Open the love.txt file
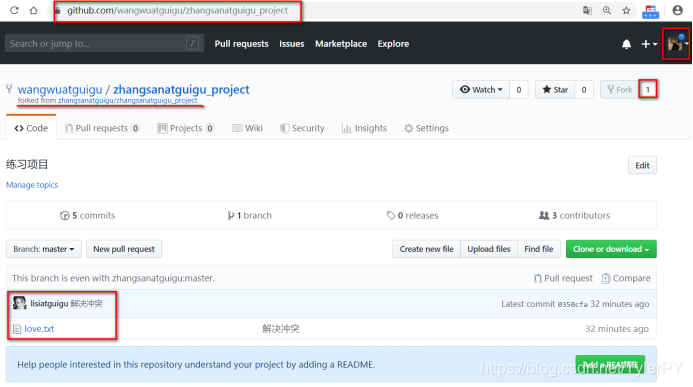This screenshot has height=387, width=693. pyautogui.click(x=39, y=329)
